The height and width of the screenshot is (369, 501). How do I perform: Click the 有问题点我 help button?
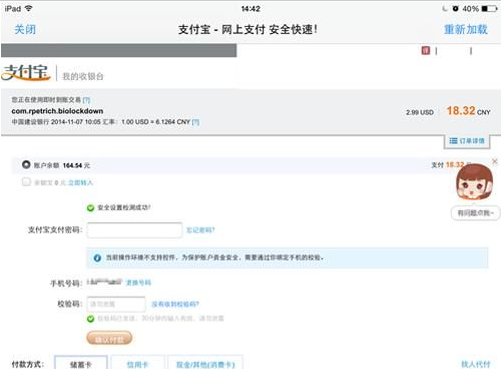coord(476,213)
